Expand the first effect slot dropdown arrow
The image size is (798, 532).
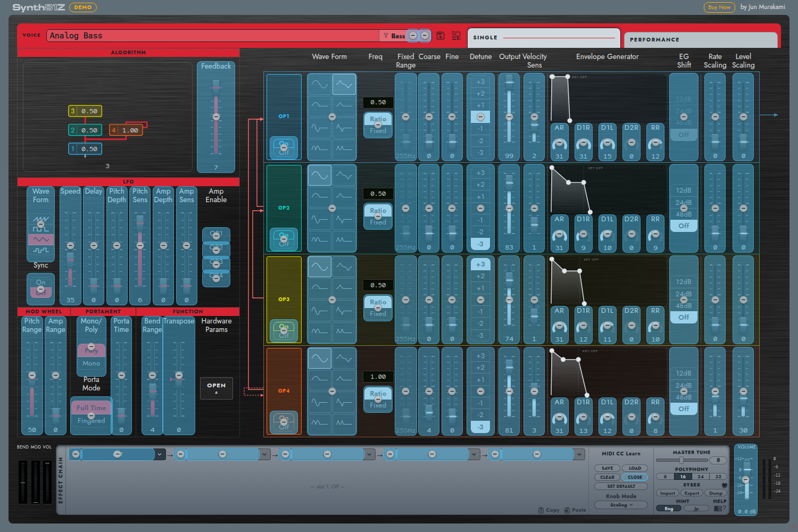click(159, 454)
